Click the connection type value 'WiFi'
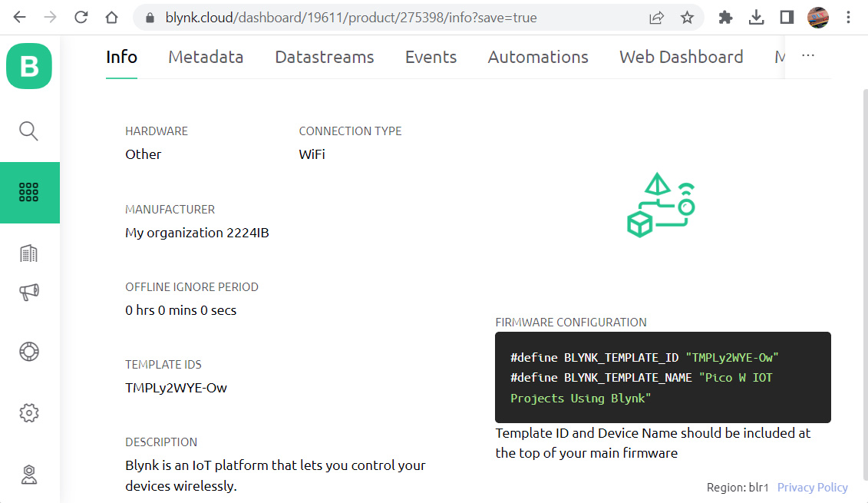The height and width of the screenshot is (503, 868). 312,154
